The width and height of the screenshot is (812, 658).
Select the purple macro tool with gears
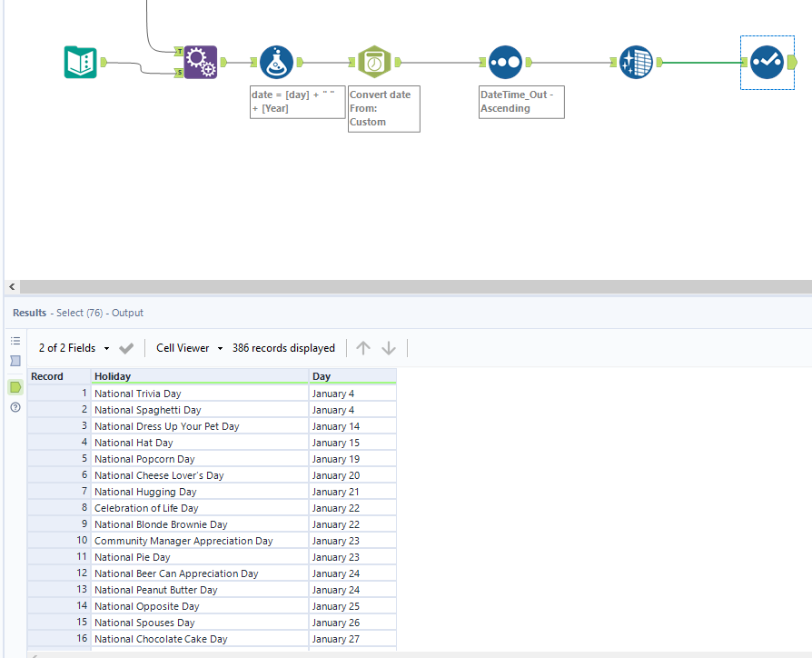[201, 62]
